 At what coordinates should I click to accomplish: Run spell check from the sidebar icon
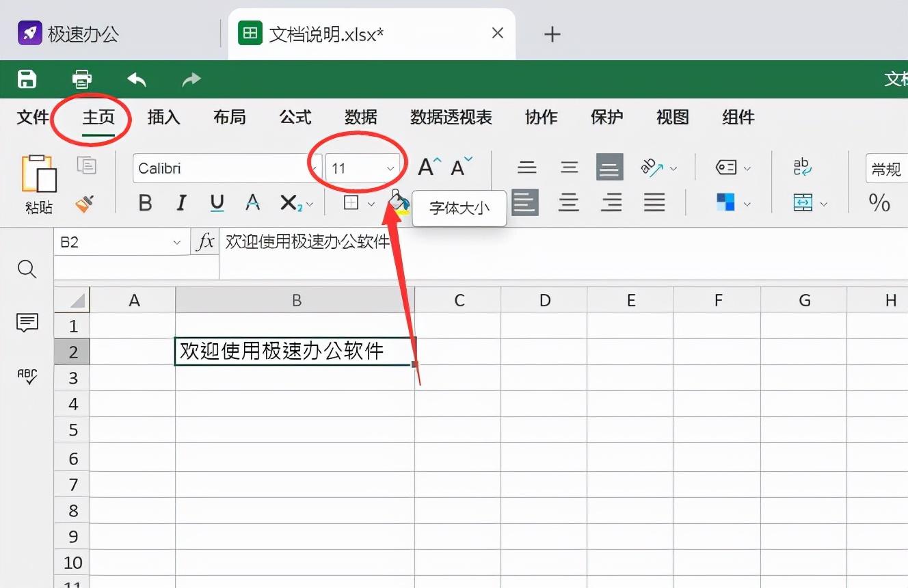[x=27, y=375]
